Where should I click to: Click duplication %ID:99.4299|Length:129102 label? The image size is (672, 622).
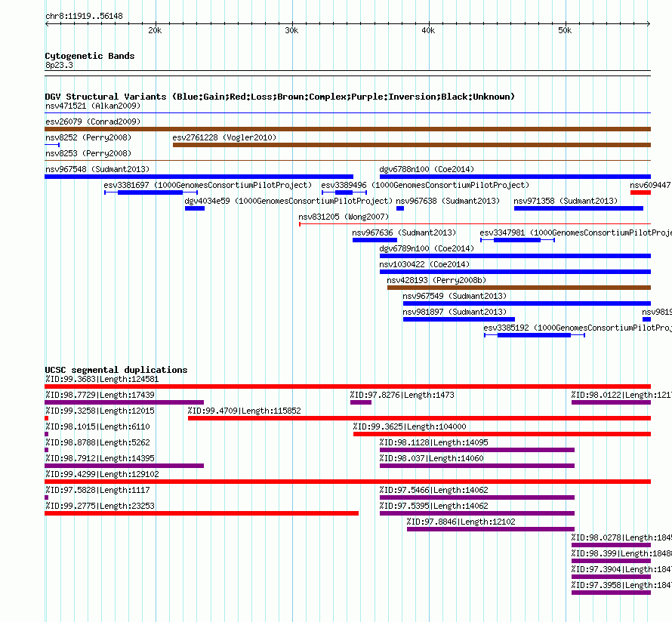coord(102,474)
